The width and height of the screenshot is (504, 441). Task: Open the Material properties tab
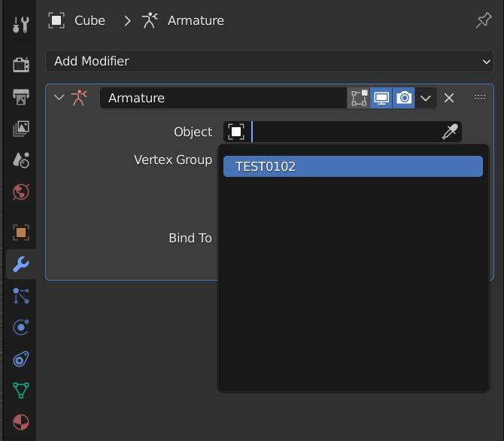[21, 422]
